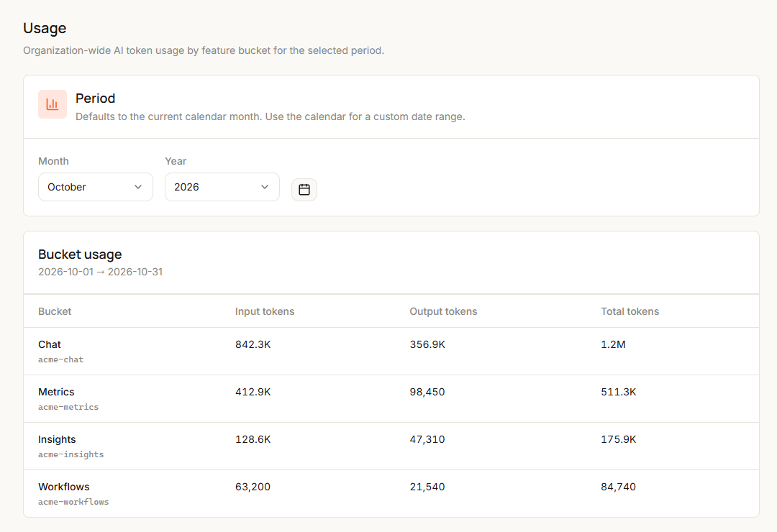
Task: Open the calendar custom date range picker
Action: click(x=304, y=189)
